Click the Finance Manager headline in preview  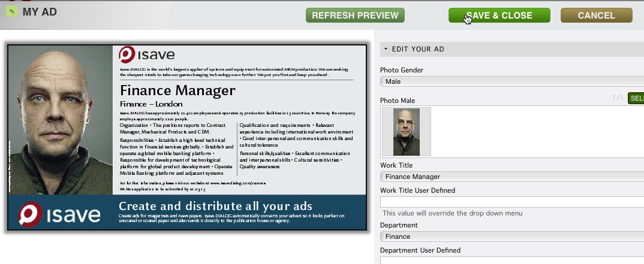click(x=178, y=90)
